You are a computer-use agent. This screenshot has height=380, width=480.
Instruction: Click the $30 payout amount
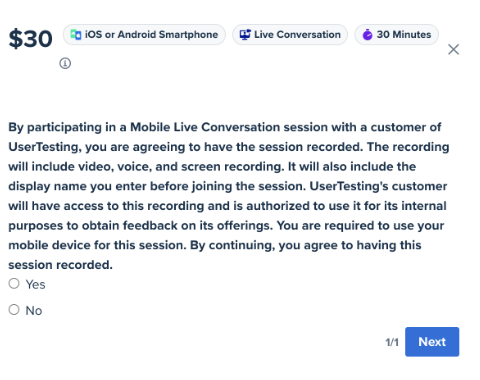[30, 39]
